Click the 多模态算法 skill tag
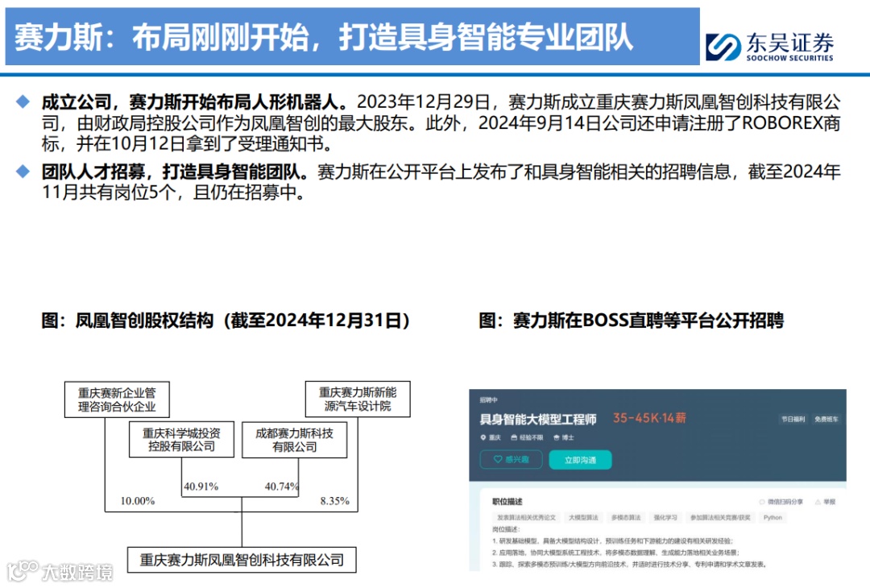The height and width of the screenshot is (588, 870). (x=626, y=518)
